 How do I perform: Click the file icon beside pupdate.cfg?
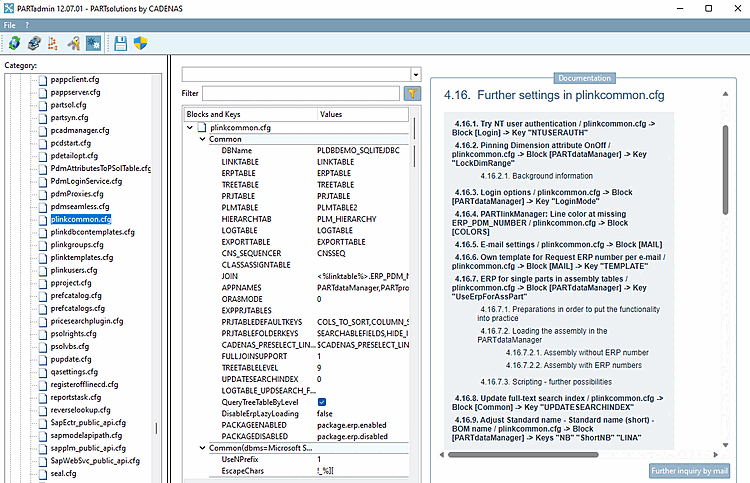tap(43, 358)
